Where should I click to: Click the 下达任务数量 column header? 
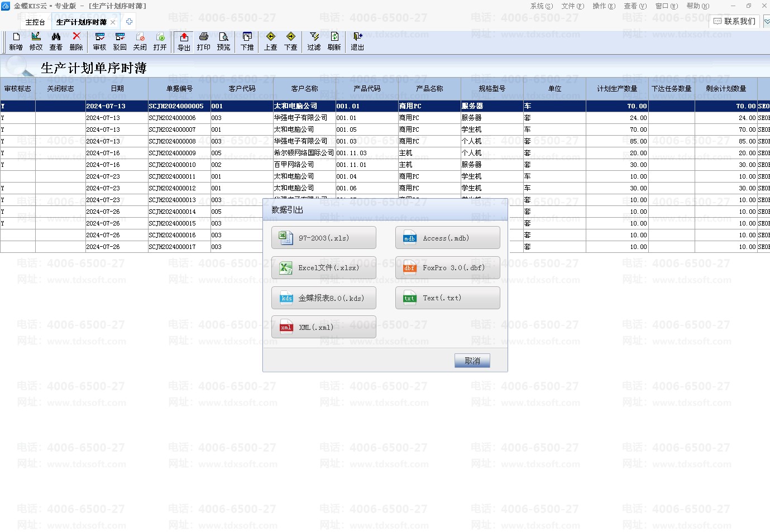pyautogui.click(x=672, y=89)
